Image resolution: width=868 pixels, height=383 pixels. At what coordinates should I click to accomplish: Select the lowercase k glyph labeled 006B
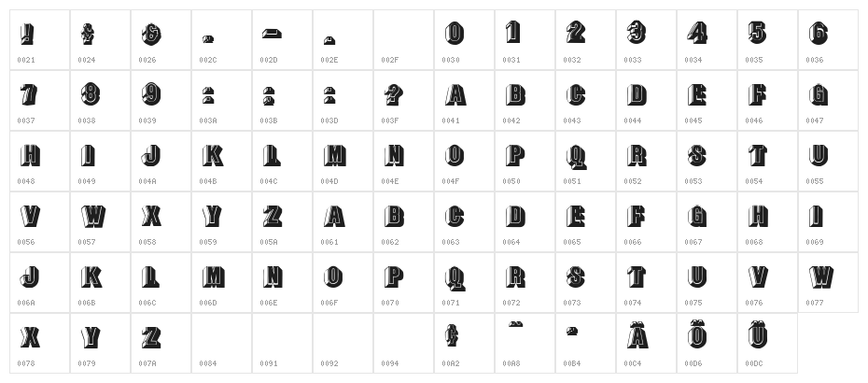(91, 277)
